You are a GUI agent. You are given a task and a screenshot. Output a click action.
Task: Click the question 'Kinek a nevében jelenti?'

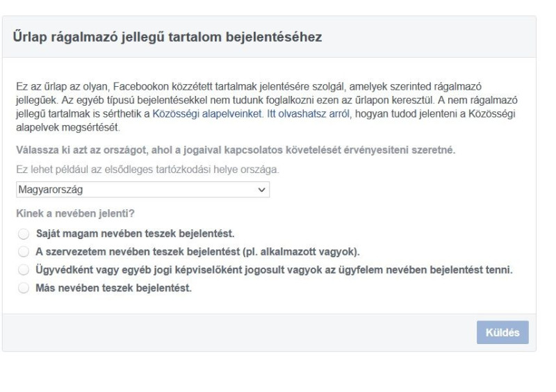75,213
